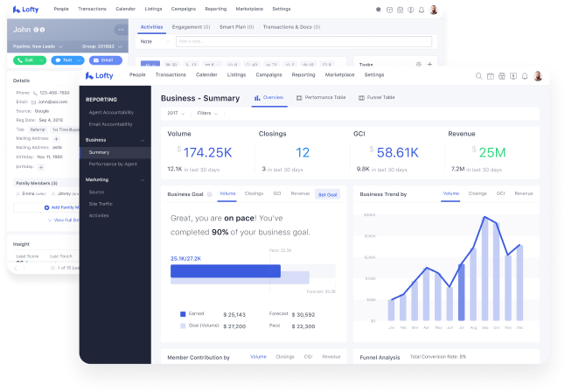Image resolution: width=572 pixels, height=392 pixels.
Task: Collapse the Business section in sidebar
Action: (x=143, y=140)
